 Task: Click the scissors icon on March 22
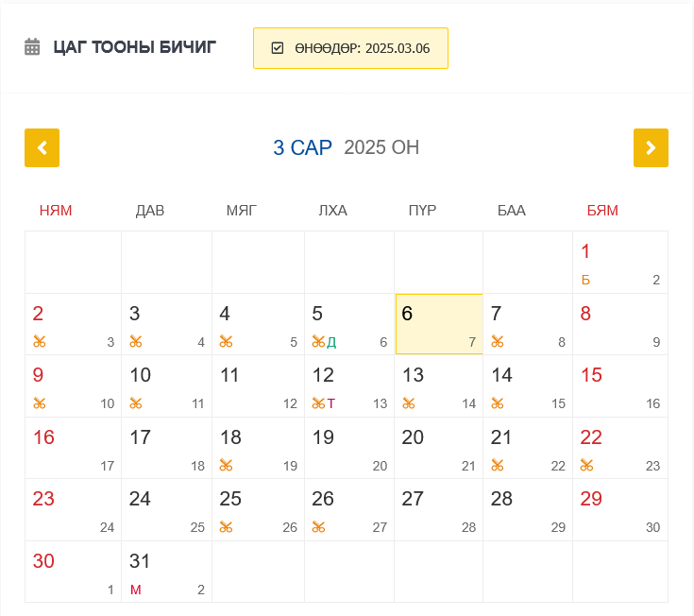coord(586,465)
